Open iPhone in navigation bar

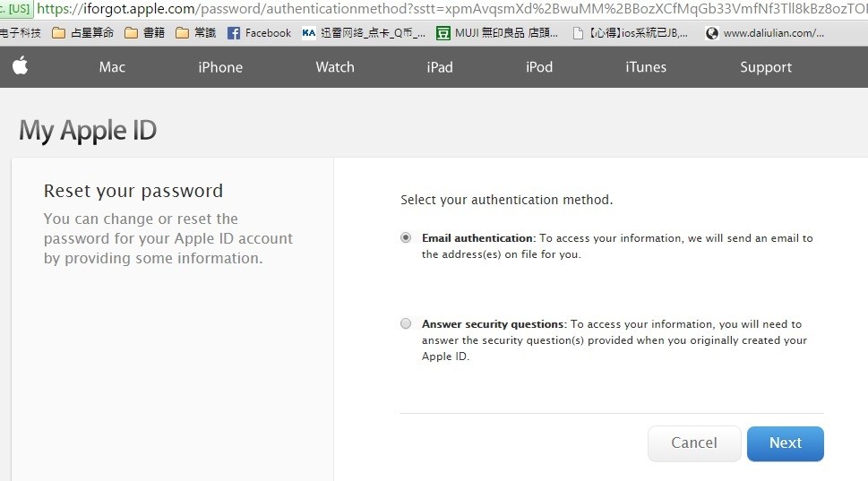coord(220,67)
